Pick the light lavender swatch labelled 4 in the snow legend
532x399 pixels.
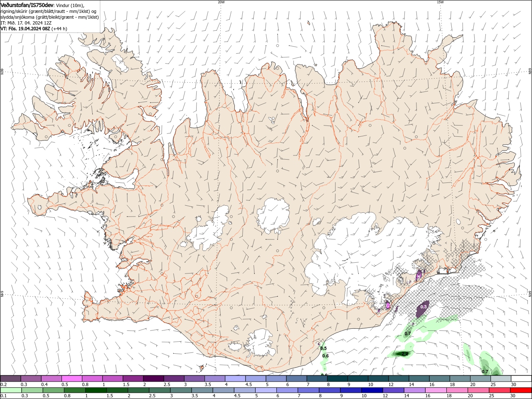235,379
